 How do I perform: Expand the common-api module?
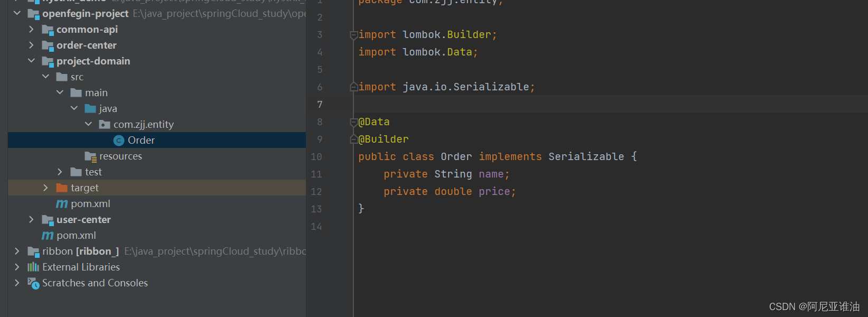31,29
